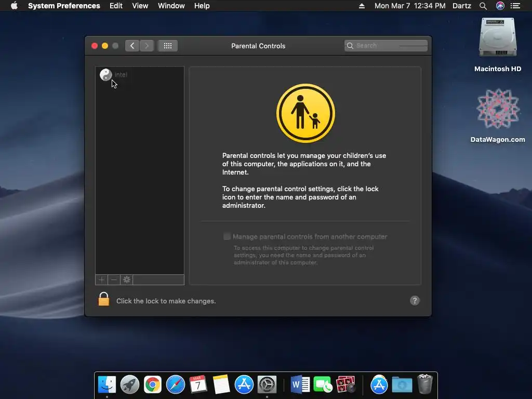
Task: Show all preferences grid button
Action: tap(168, 46)
